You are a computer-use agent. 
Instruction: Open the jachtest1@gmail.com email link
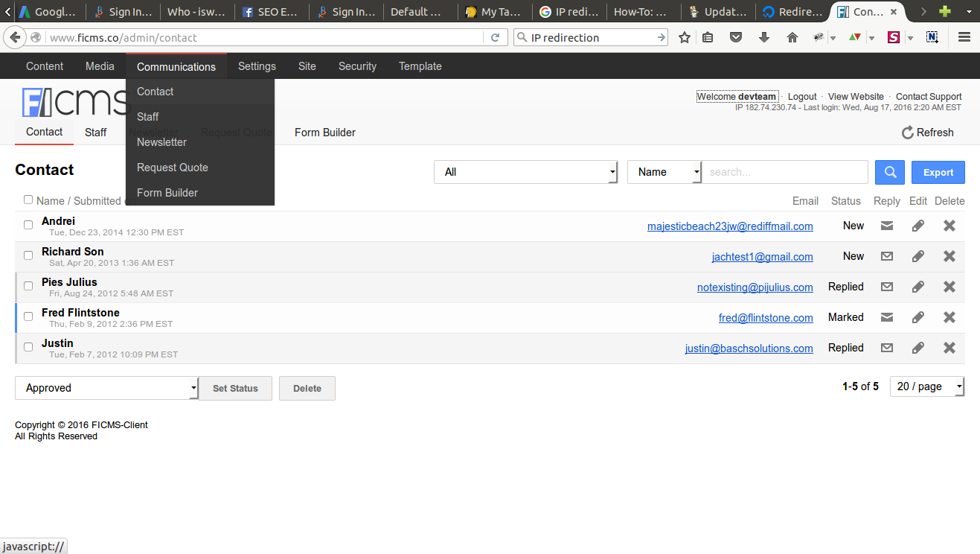(x=762, y=257)
